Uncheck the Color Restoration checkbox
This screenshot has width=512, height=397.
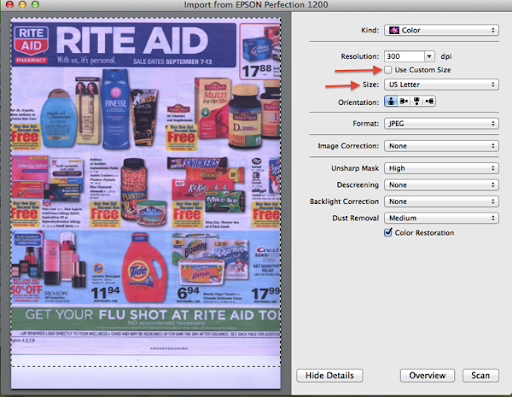pyautogui.click(x=388, y=233)
